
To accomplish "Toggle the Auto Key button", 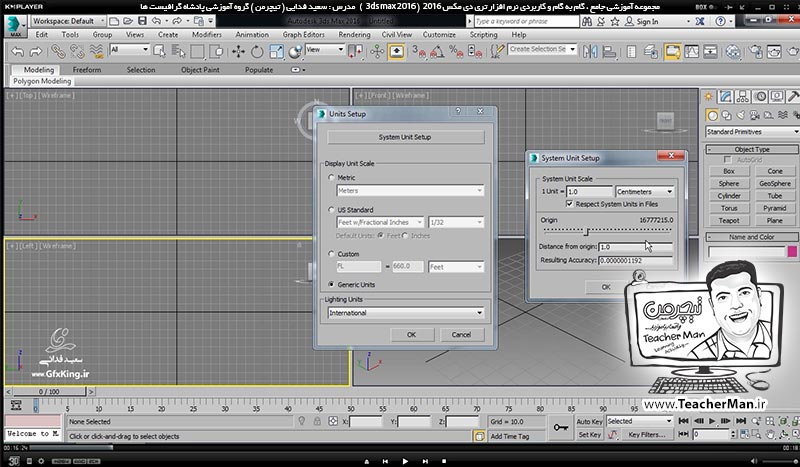I will click(x=589, y=422).
